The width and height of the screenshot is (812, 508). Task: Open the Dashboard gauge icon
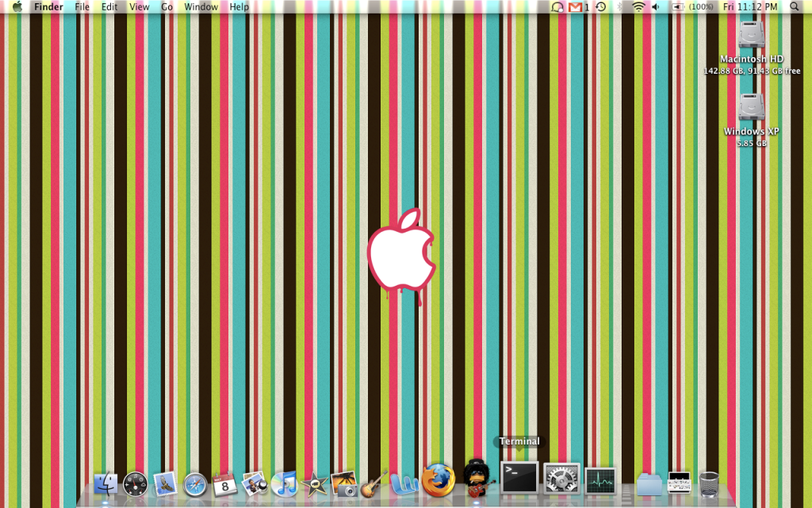[x=135, y=483]
